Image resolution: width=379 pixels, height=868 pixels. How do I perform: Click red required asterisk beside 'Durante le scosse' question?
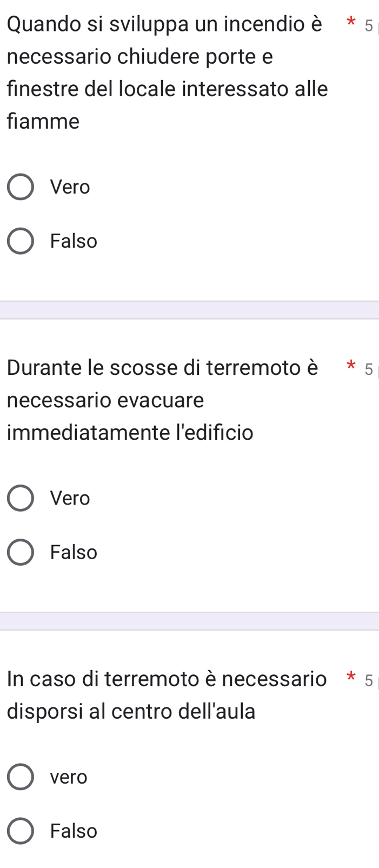351,368
